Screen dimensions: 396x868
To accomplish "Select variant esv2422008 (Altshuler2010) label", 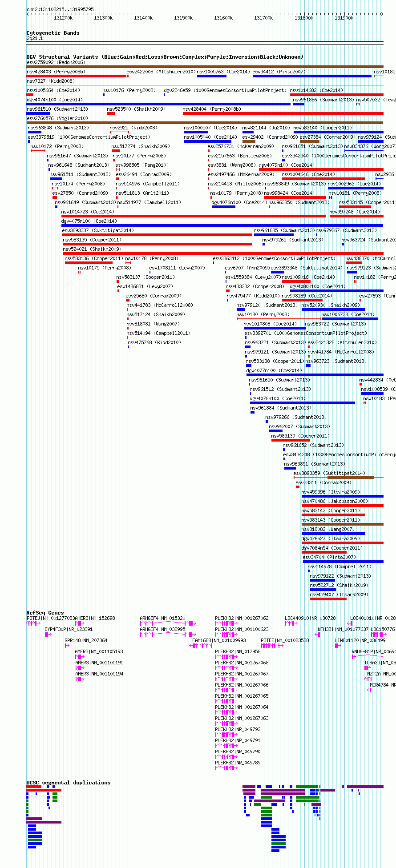I will (x=161, y=72).
